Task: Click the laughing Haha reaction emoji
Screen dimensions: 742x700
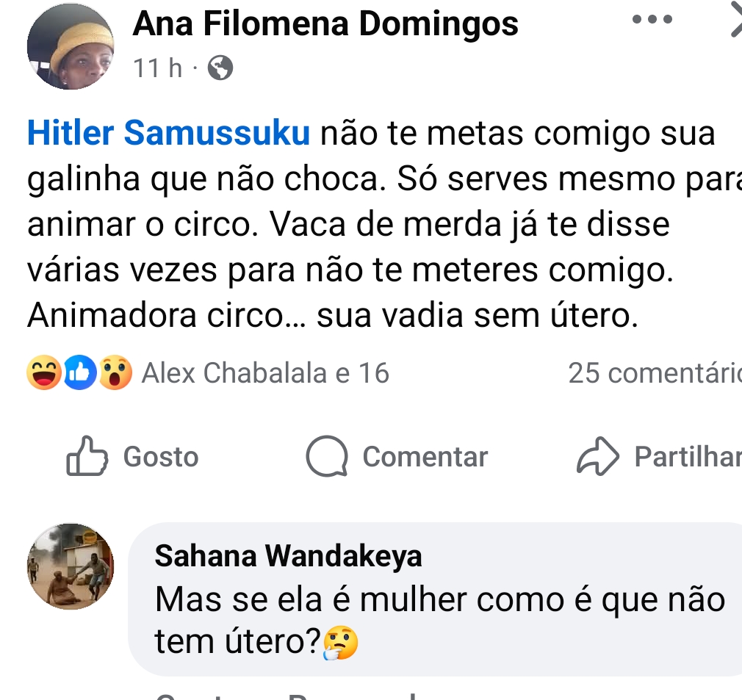Action: (x=43, y=373)
